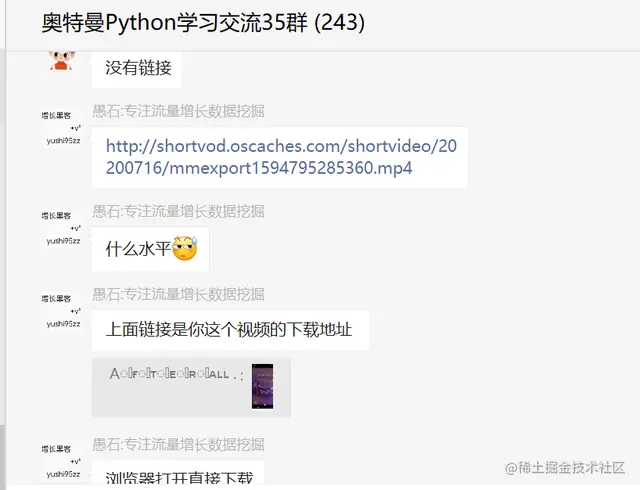Select the 没有链接 message bubble
The height and width of the screenshot is (490, 640).
[x=137, y=69]
